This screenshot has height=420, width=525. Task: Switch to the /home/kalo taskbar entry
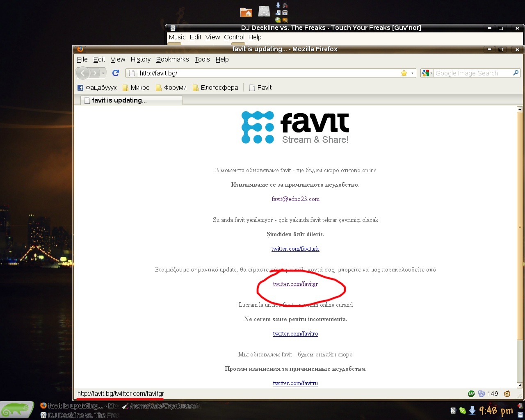[162, 406]
